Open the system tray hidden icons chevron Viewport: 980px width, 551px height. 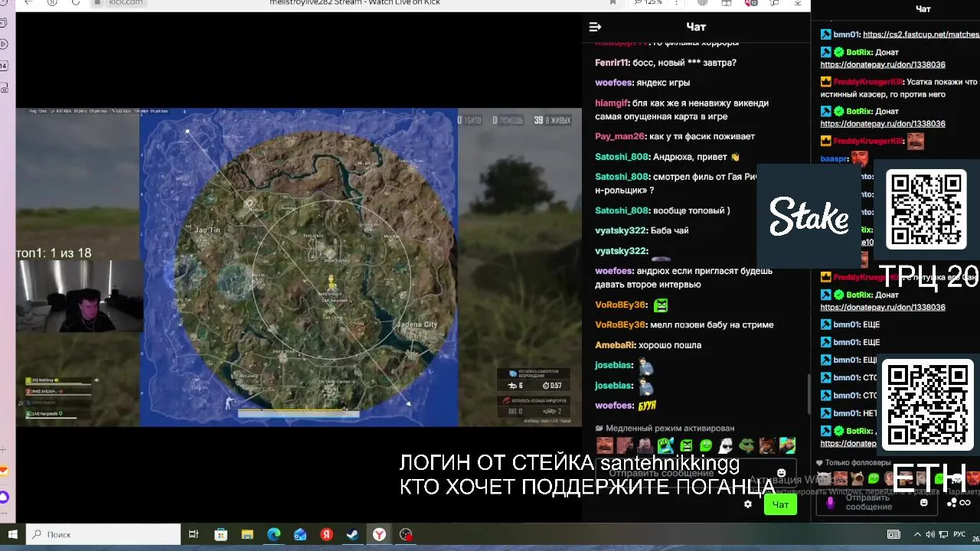[x=917, y=534]
